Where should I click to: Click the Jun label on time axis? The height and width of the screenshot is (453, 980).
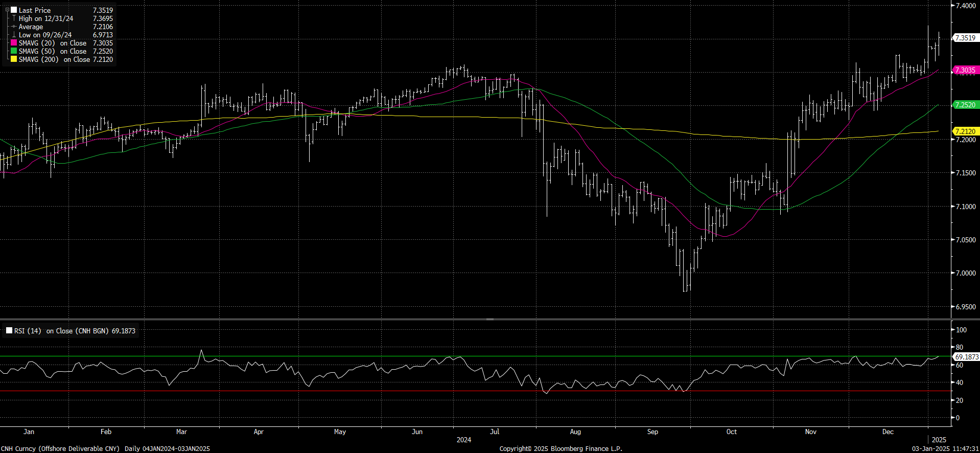[417, 432]
